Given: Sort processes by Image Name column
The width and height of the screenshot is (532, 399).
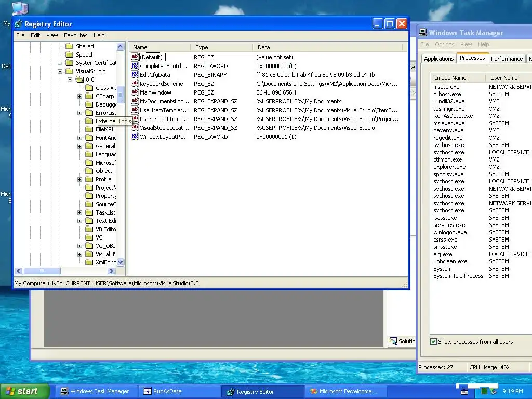Looking at the screenshot, I should point(458,78).
